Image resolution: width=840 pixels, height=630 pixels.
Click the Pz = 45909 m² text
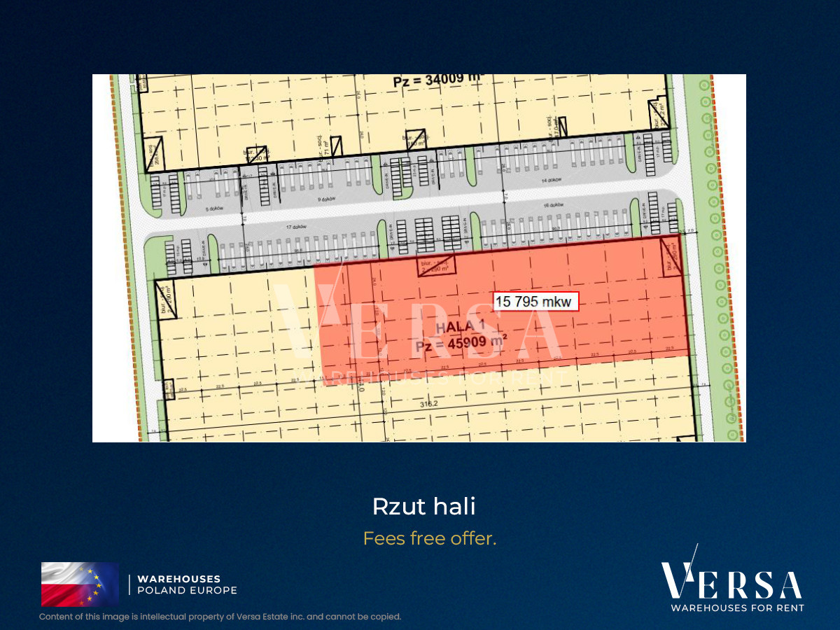461,343
